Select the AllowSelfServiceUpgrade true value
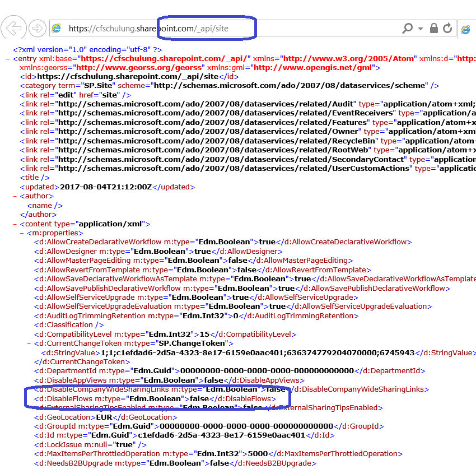 (x=240, y=298)
